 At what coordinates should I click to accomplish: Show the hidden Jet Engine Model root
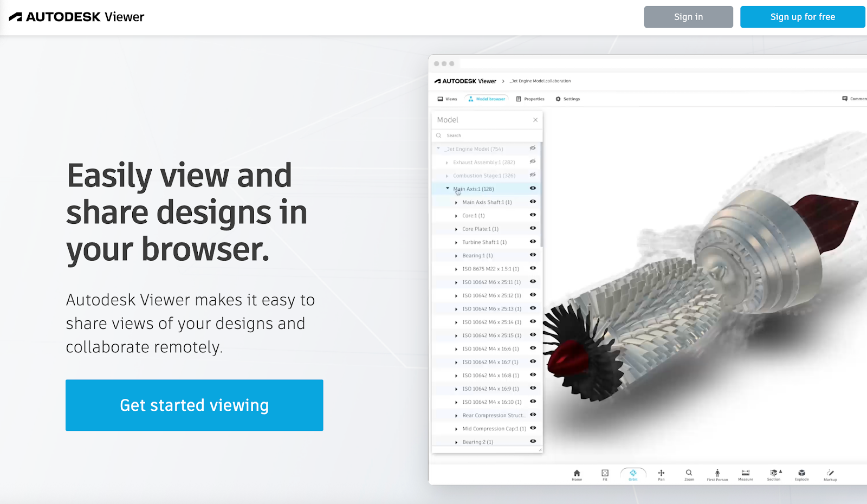click(533, 148)
